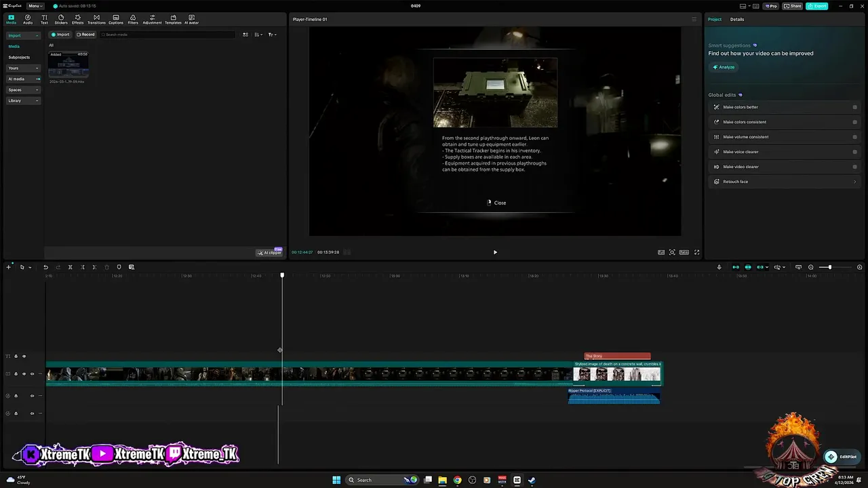Toggle Make volume consistent
The image size is (868, 488).
point(854,137)
